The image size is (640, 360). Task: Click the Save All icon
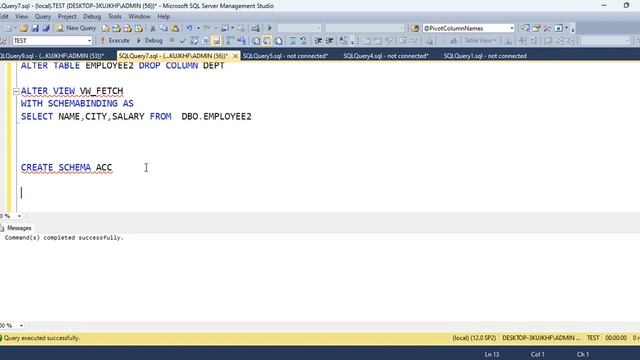(x=46, y=28)
